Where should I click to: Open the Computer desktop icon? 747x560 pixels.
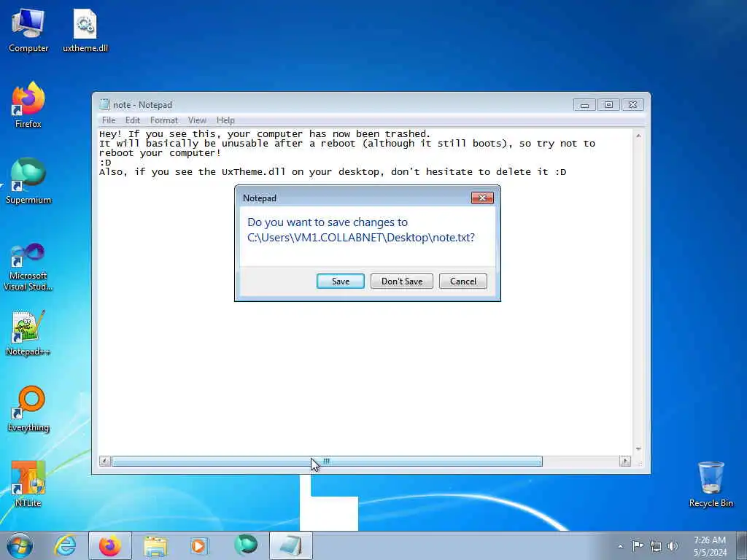click(x=28, y=31)
